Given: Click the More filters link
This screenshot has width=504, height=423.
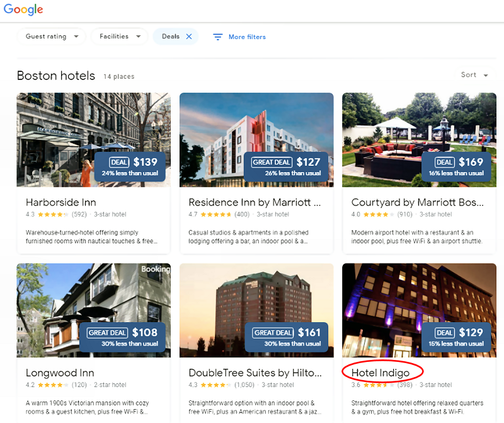Looking at the screenshot, I should point(247,37).
